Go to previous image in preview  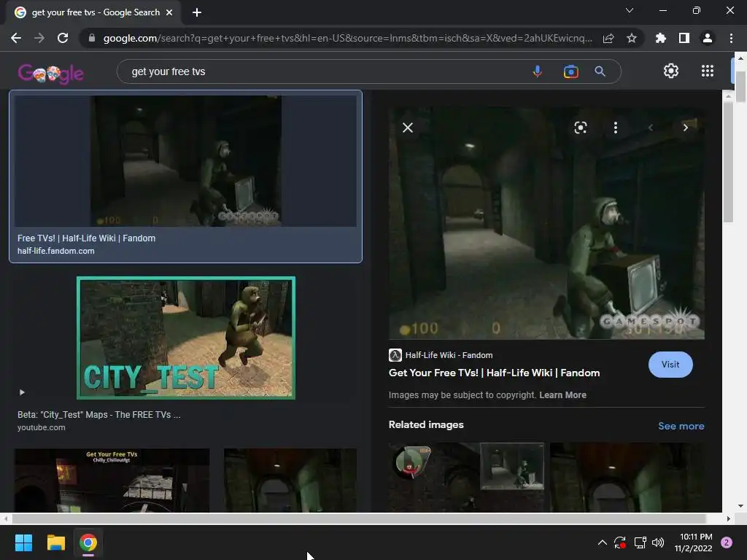pyautogui.click(x=650, y=128)
